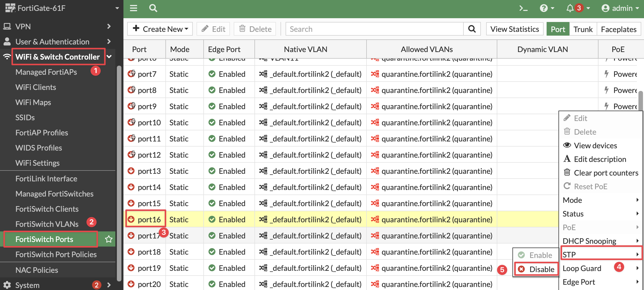Click the Edit toolbar button
The image size is (644, 290).
tap(213, 29)
